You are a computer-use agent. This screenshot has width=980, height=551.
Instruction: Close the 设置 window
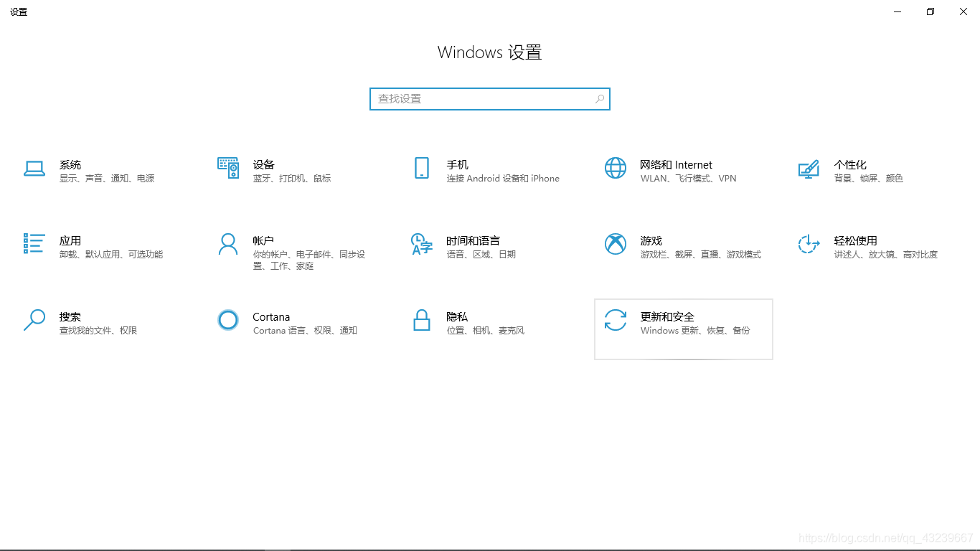[x=963, y=11]
